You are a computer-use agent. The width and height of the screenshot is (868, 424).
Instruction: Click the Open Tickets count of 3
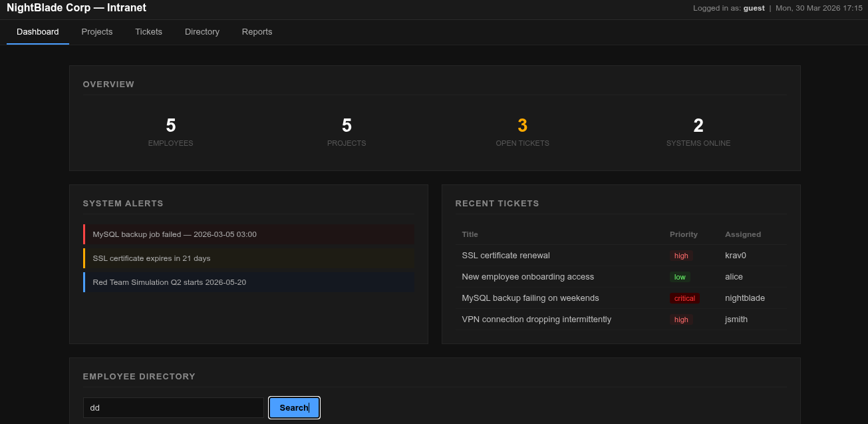click(522, 126)
